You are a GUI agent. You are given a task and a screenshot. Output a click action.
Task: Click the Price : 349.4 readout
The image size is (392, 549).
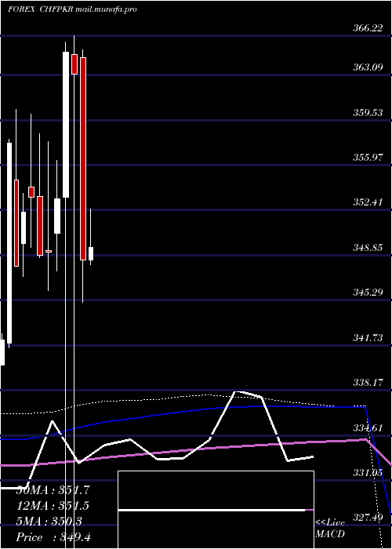coord(53,537)
